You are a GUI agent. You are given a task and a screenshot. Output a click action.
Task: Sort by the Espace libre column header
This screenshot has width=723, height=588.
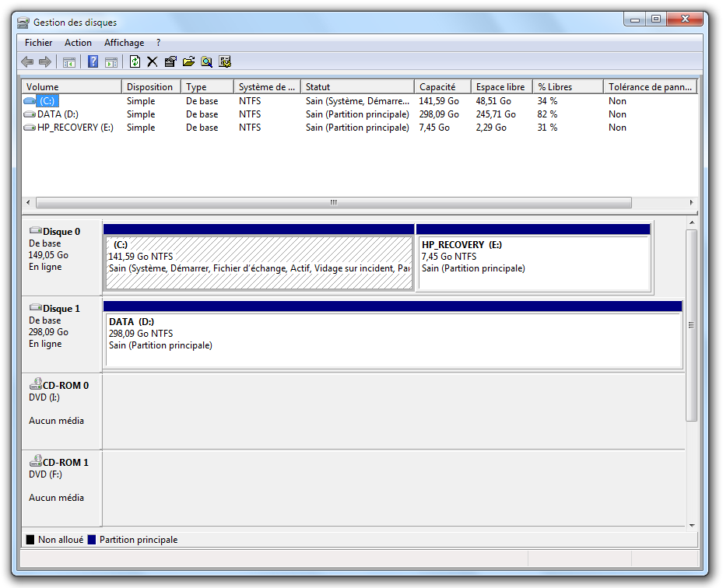(500, 87)
